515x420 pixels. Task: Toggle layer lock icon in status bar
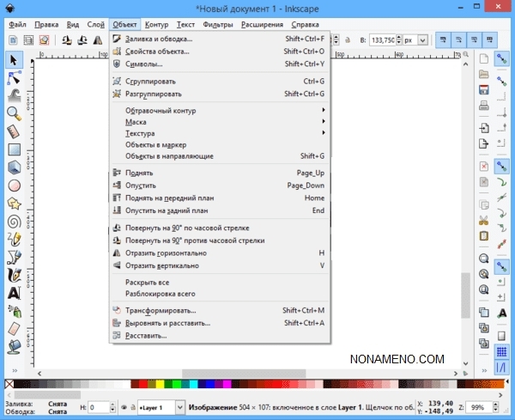tap(133, 407)
